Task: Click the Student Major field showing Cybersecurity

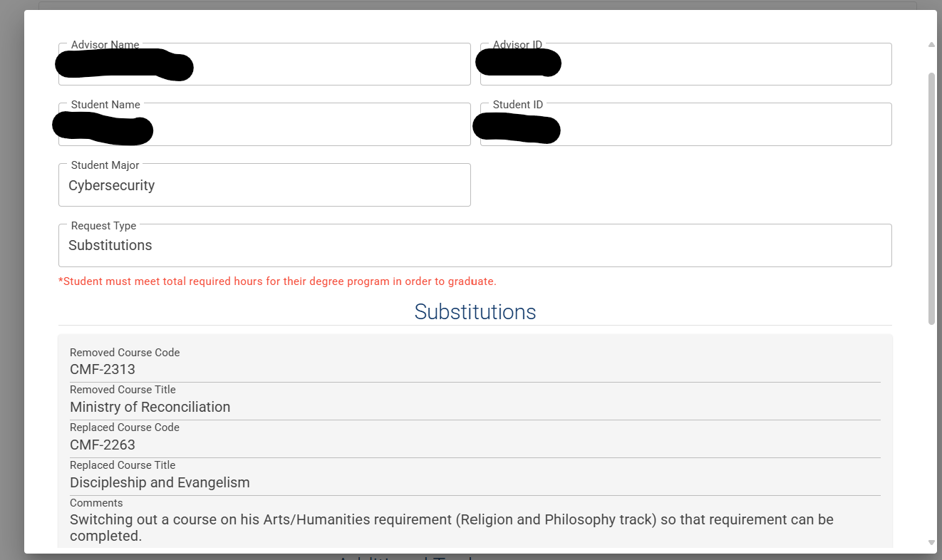Action: click(264, 185)
